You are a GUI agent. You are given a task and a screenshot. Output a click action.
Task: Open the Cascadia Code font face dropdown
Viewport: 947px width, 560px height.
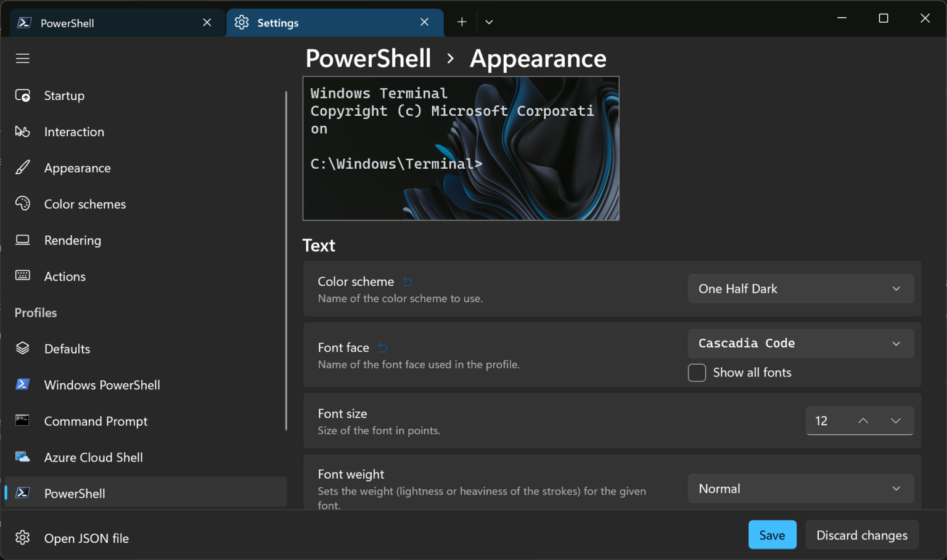point(800,343)
